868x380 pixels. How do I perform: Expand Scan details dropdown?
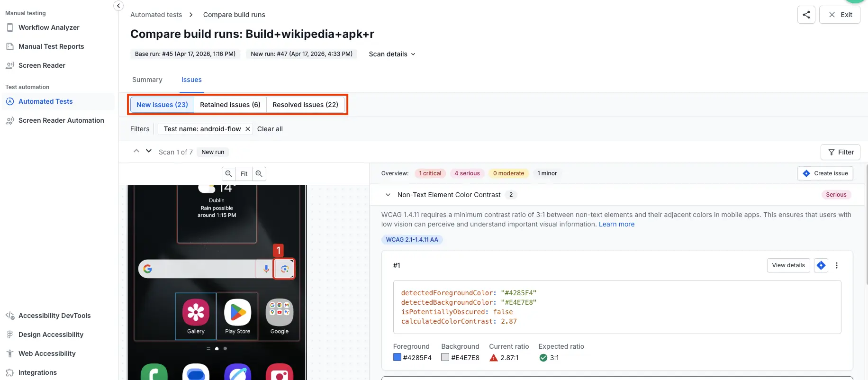[392, 54]
